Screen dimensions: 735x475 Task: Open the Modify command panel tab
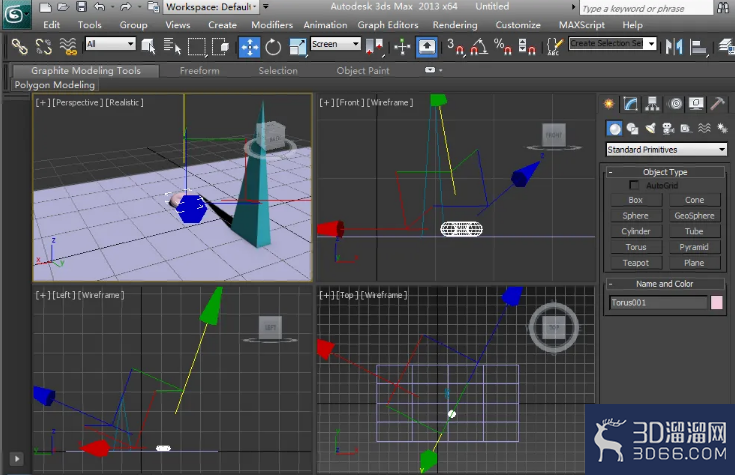tap(630, 104)
